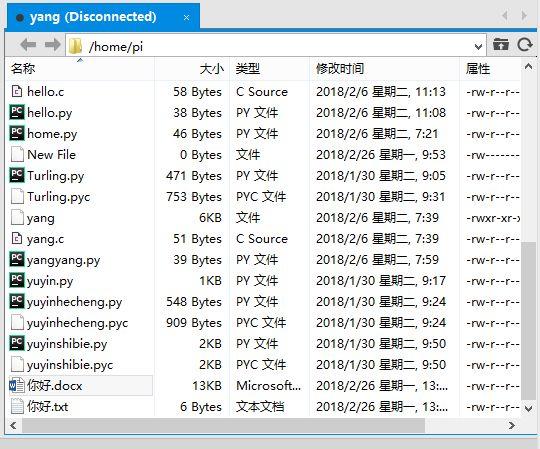
Task: Click the horizontal scrollbar left arrow
Action: click(x=13, y=425)
